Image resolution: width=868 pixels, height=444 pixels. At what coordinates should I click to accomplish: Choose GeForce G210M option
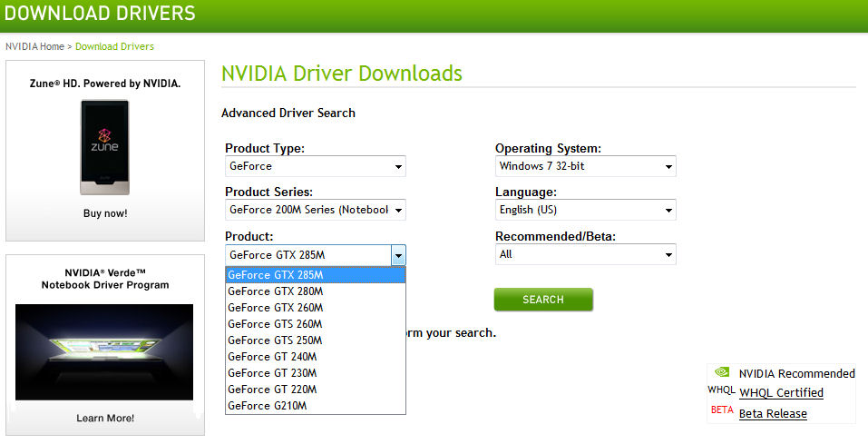[x=316, y=406]
